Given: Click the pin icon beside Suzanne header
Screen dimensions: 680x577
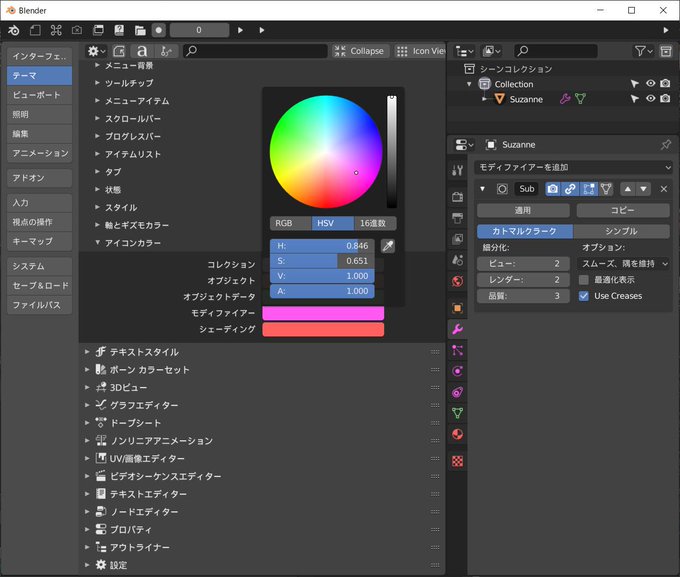Looking at the screenshot, I should (665, 145).
